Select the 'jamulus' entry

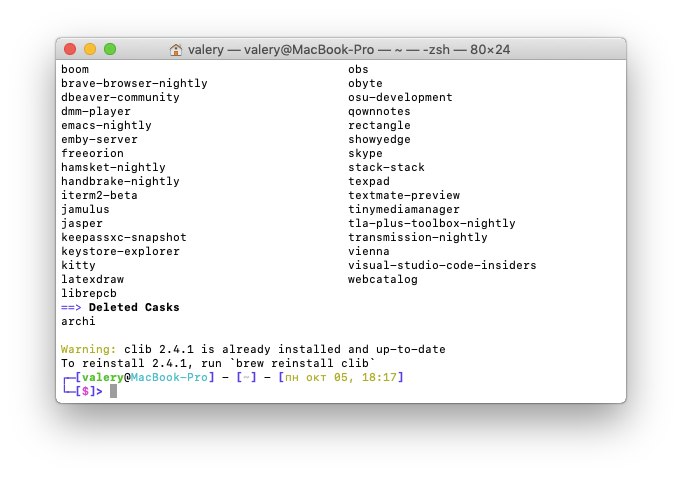tap(85, 209)
